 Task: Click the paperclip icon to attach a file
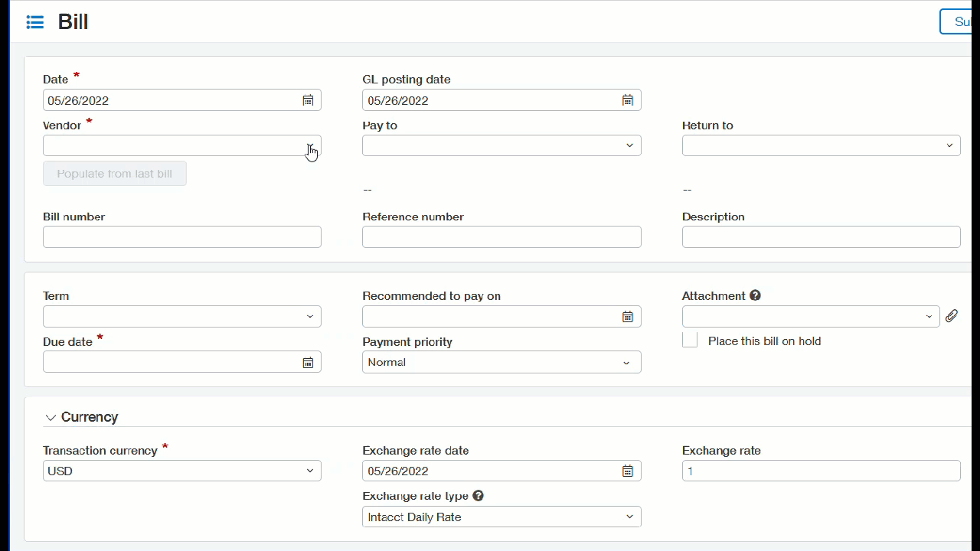tap(952, 316)
